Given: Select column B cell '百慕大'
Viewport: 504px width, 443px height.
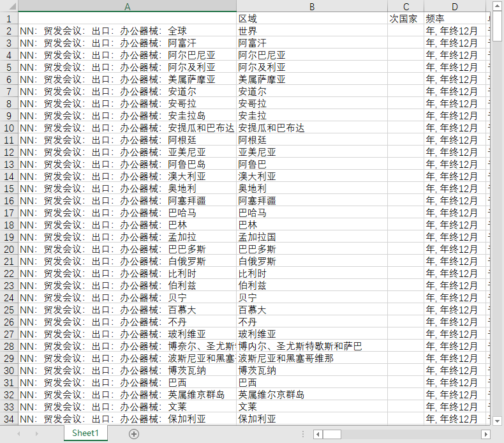Looking at the screenshot, I should (x=312, y=310).
